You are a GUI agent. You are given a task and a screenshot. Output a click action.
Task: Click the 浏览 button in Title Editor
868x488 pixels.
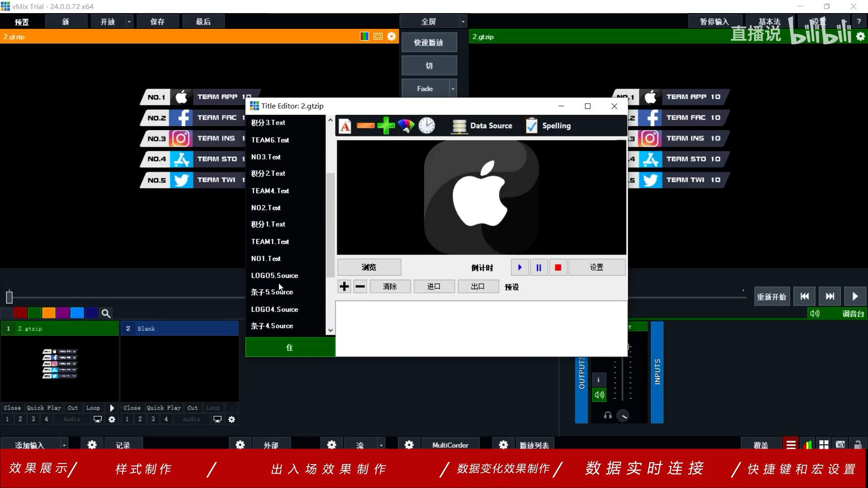tap(369, 267)
